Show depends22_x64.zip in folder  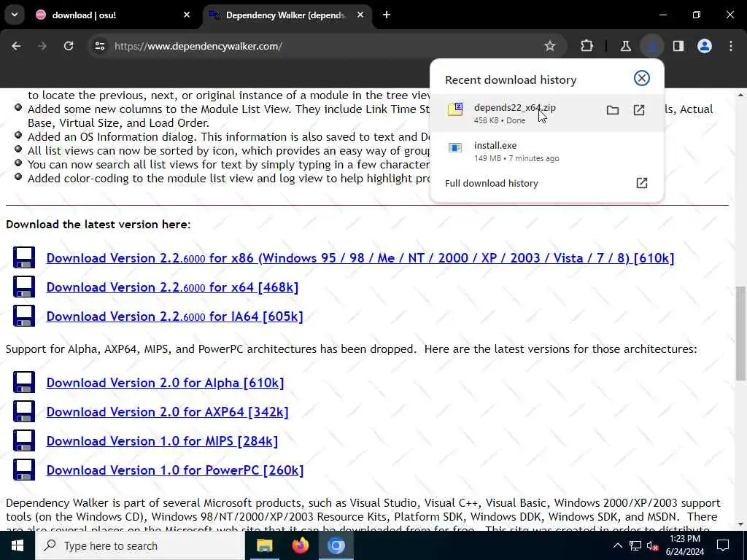(613, 111)
